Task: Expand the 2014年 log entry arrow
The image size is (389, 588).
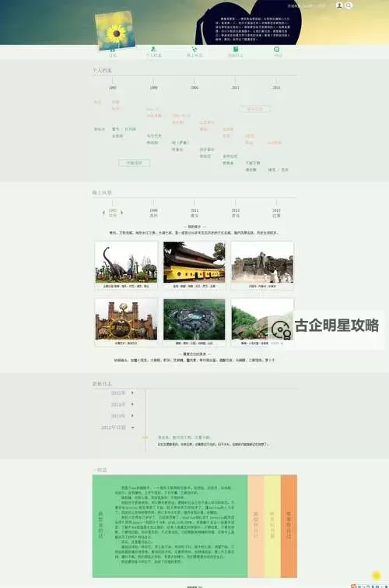Action: (x=132, y=404)
